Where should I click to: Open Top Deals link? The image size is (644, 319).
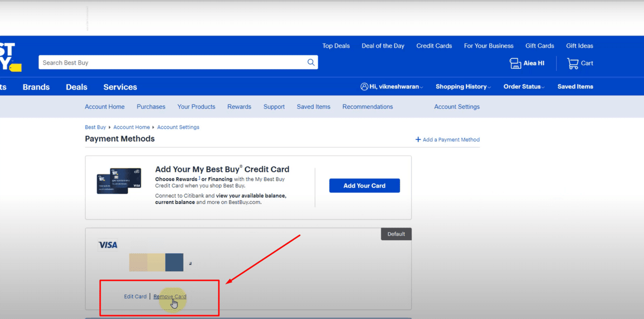coord(336,46)
